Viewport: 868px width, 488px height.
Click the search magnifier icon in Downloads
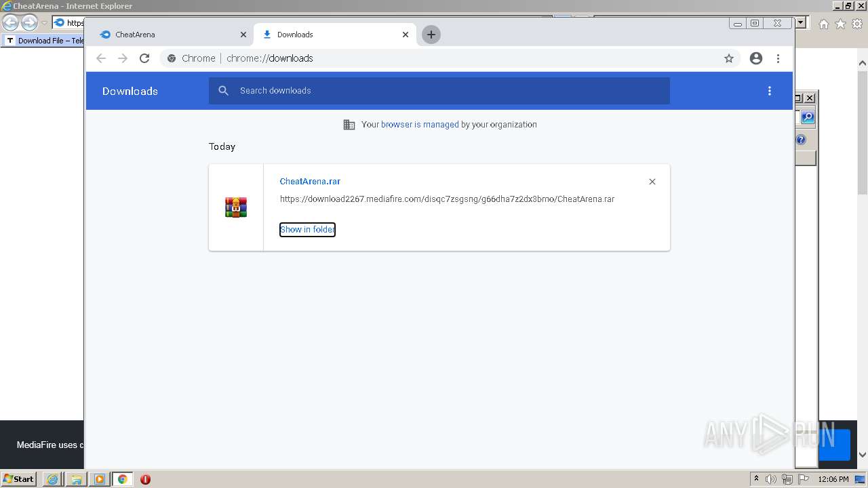(x=224, y=91)
